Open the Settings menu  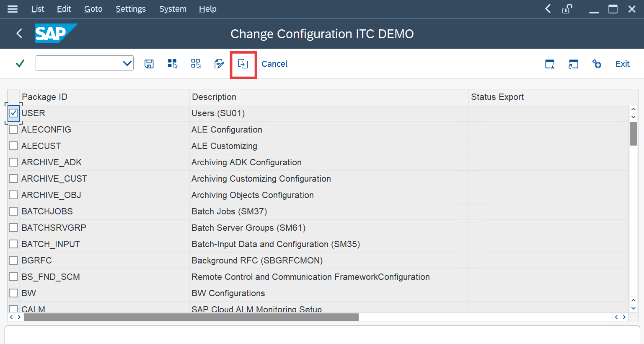click(130, 9)
